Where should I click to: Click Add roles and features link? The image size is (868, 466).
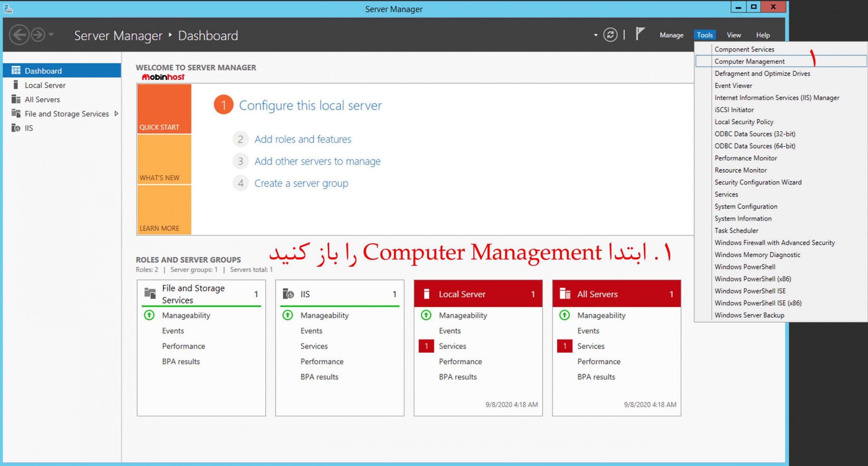302,139
